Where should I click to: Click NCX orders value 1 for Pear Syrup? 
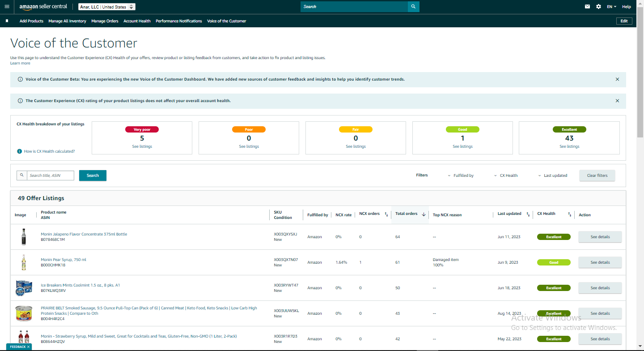[x=360, y=262]
